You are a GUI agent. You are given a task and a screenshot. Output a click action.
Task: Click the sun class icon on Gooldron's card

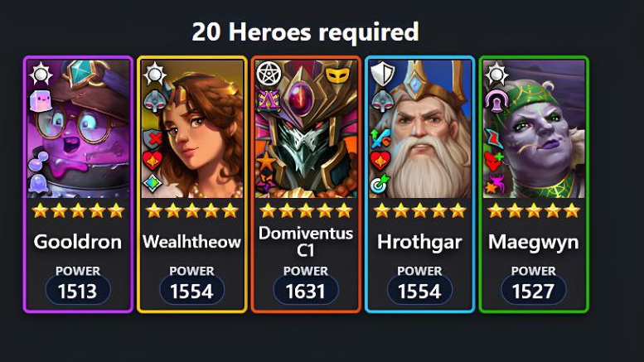pos(41,74)
